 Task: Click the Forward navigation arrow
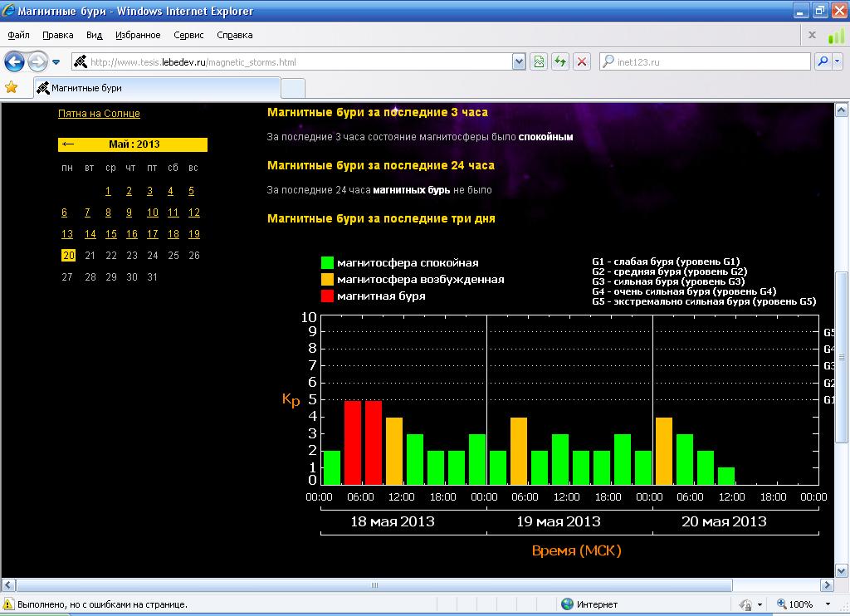(37, 61)
